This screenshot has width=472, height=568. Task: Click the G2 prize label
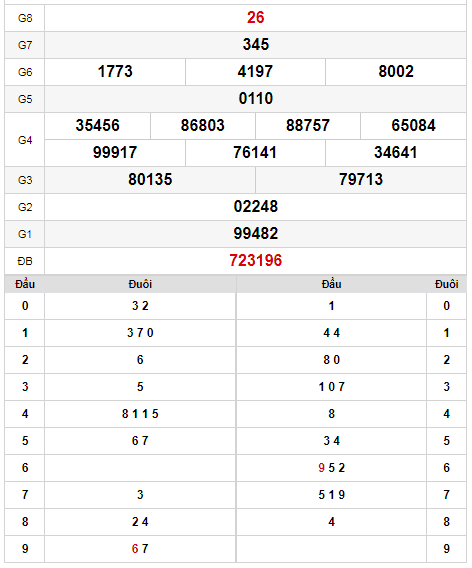[25, 207]
